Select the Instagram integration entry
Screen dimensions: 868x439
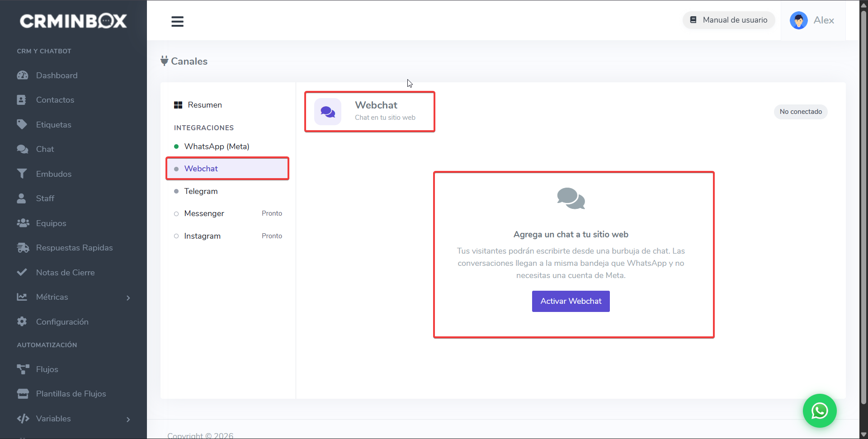(227, 236)
